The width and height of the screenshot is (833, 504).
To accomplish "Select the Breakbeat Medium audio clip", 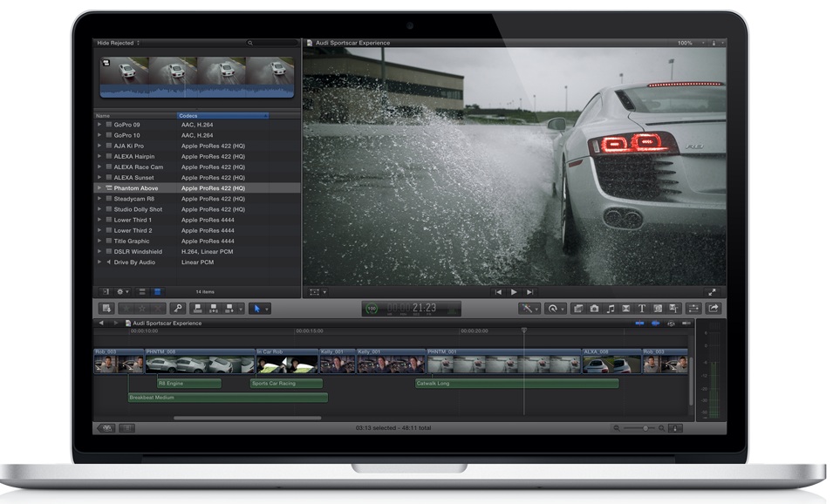I will 228,398.
